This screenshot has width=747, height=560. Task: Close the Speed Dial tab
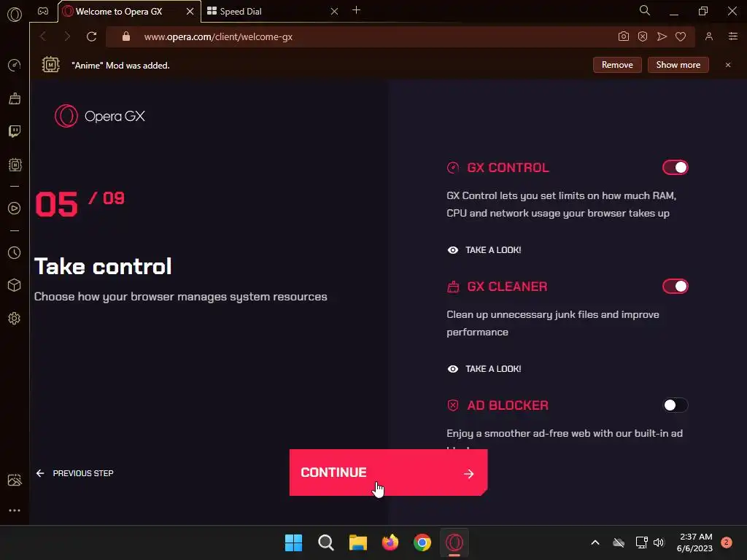[334, 12]
